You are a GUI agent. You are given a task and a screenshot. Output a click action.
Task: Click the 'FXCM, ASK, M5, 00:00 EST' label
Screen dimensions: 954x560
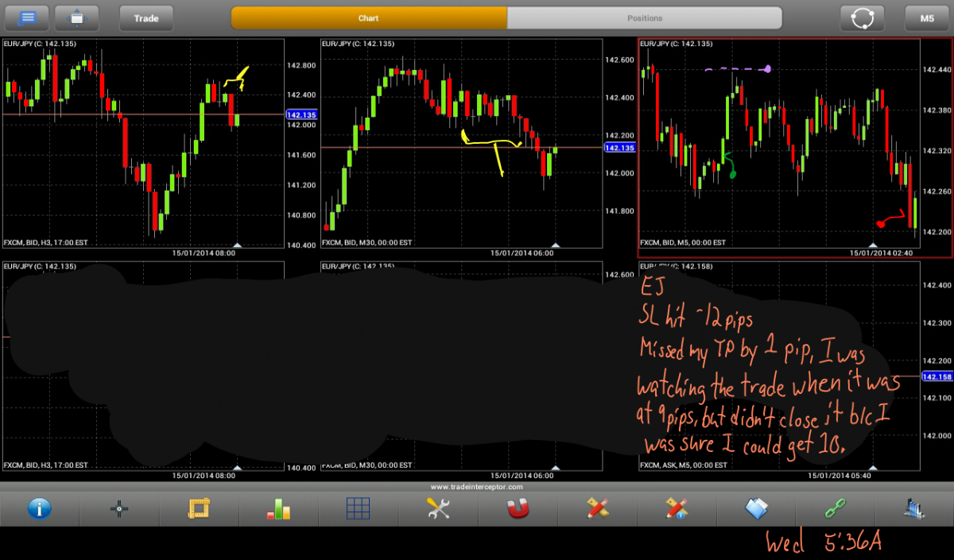683,465
